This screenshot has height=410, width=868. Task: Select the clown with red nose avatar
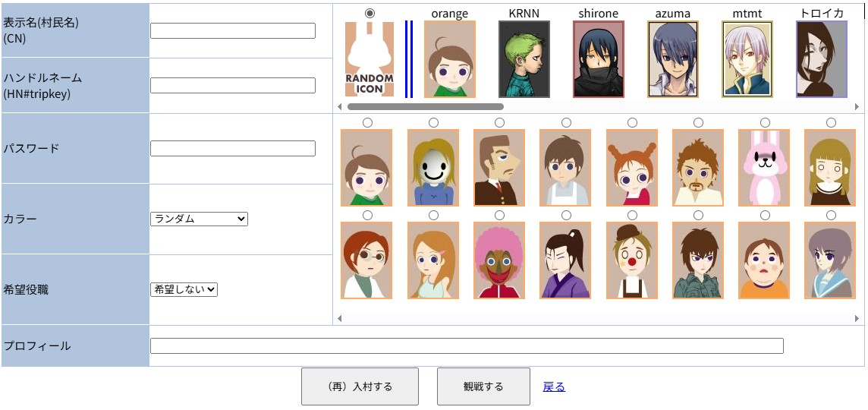click(x=632, y=260)
